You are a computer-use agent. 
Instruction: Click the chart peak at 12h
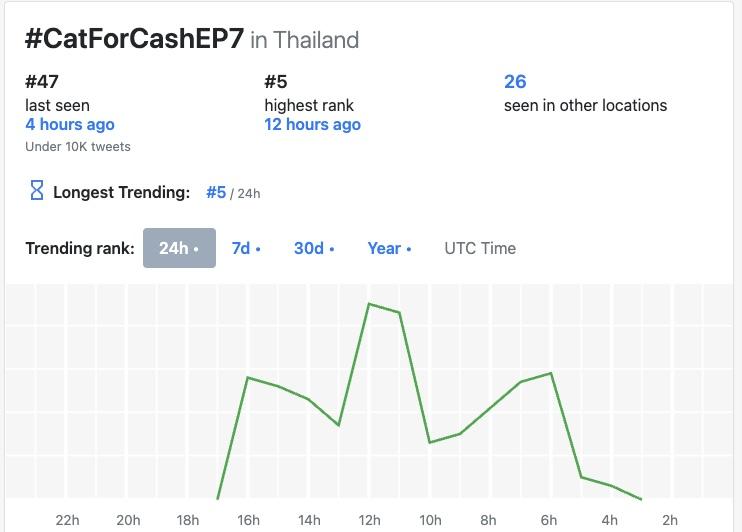(370, 303)
